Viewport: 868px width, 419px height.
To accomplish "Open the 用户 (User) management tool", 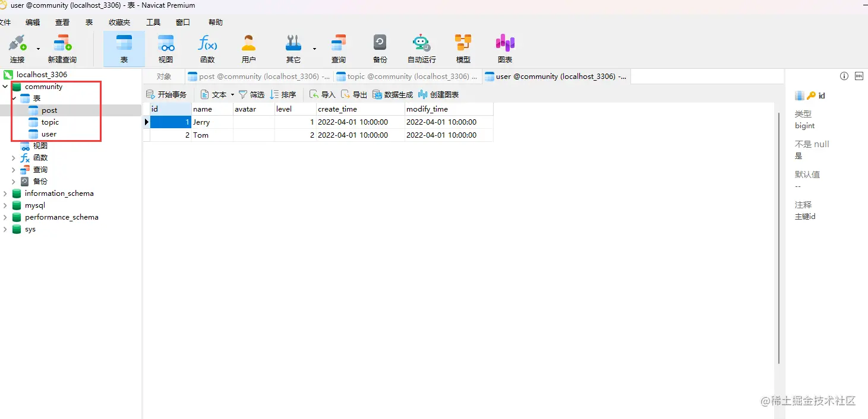I will (x=249, y=47).
